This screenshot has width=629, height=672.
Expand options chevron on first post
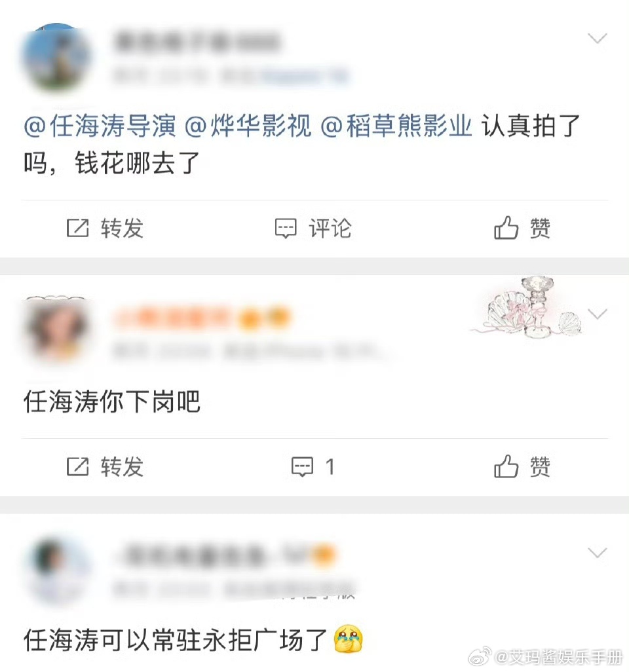[x=598, y=39]
